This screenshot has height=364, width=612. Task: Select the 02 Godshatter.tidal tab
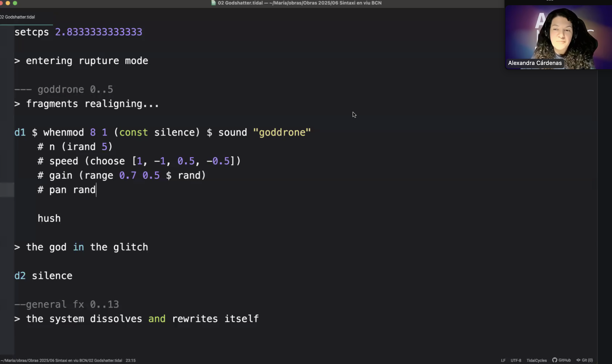[18, 17]
